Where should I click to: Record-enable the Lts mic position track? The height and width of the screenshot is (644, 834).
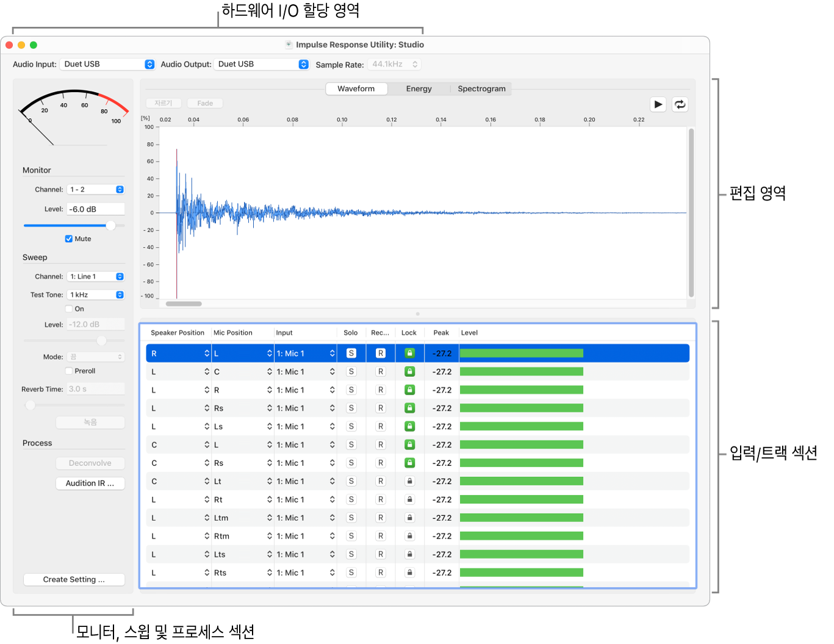[x=381, y=554]
